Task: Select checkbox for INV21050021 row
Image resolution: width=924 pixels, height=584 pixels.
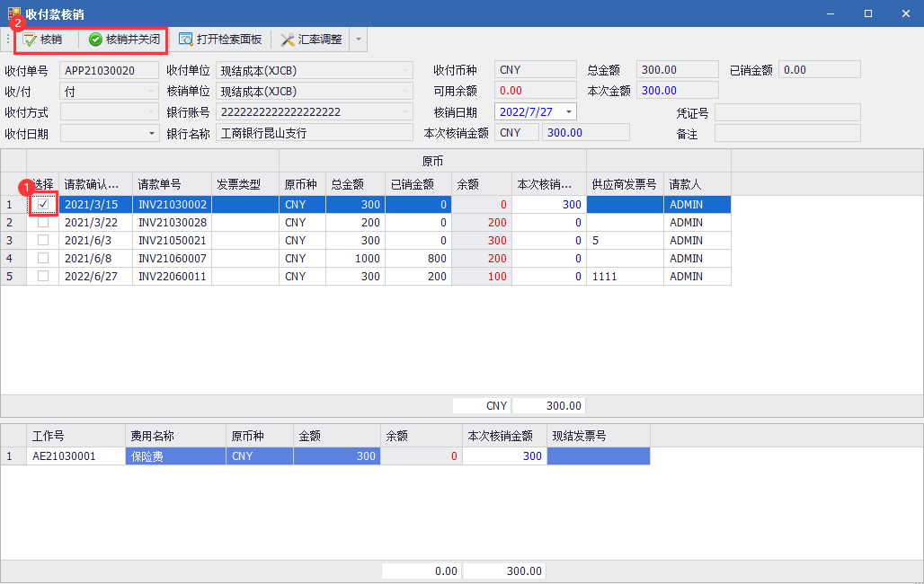Action: point(43,241)
